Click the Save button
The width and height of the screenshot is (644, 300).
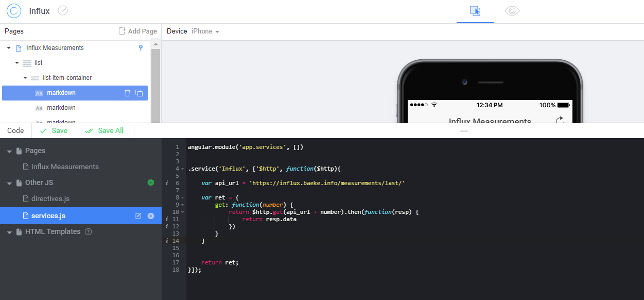(55, 131)
